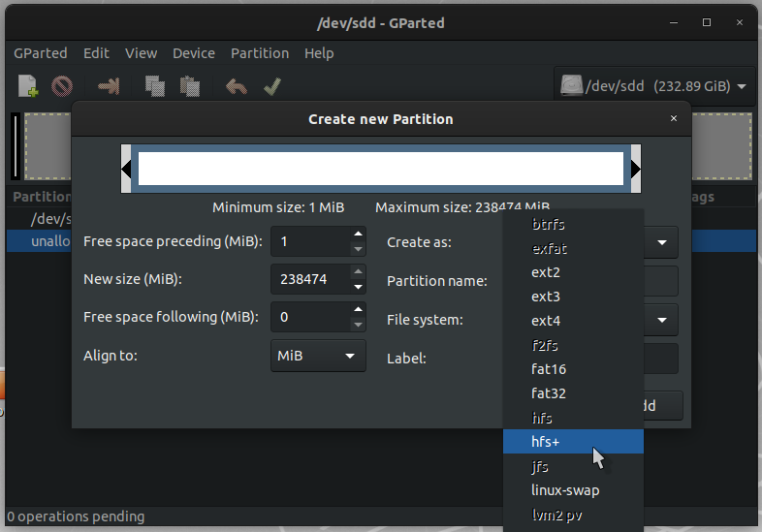Open the Help menu

(319, 53)
